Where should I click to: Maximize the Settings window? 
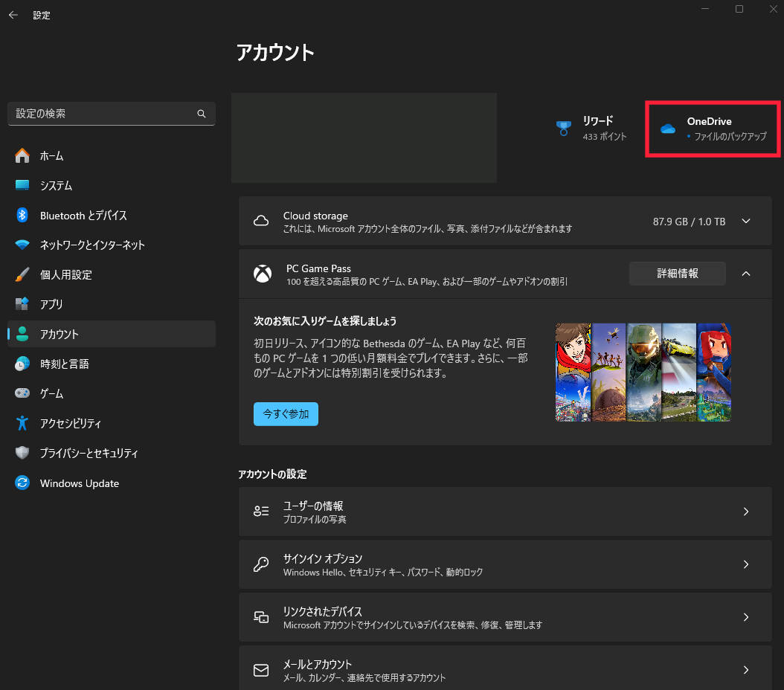(739, 9)
